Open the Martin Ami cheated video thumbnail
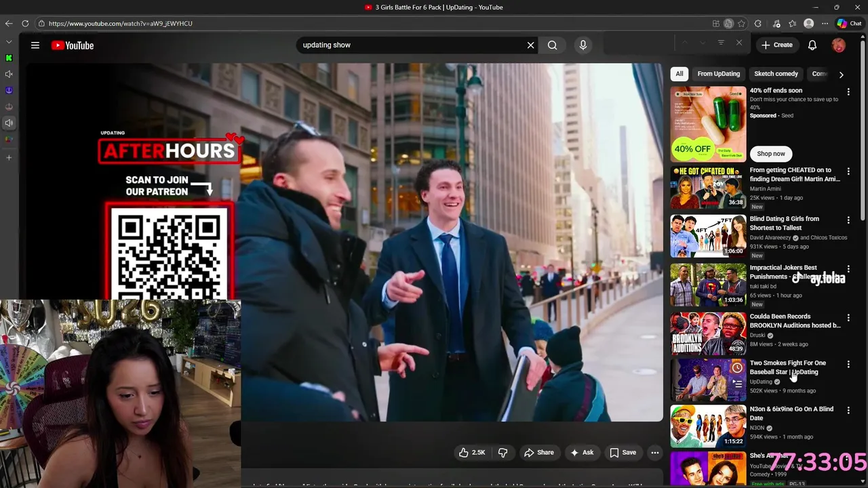 pyautogui.click(x=708, y=188)
